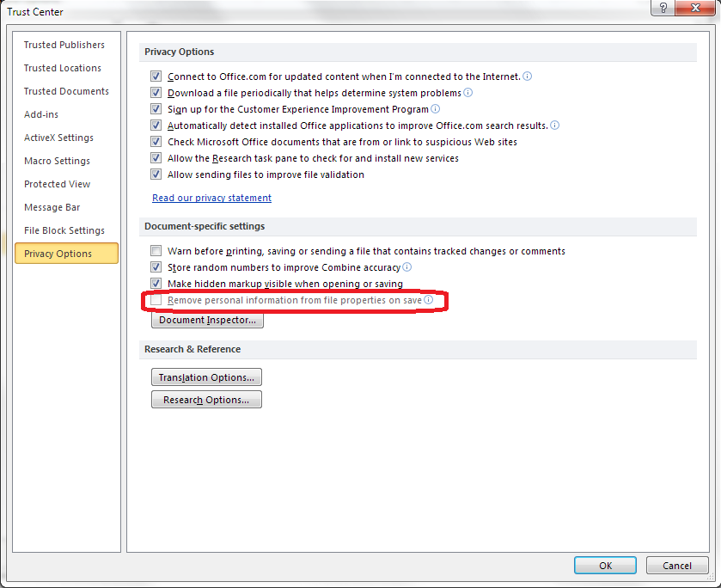Click the Document Inspector button
721x588 pixels.
click(207, 321)
